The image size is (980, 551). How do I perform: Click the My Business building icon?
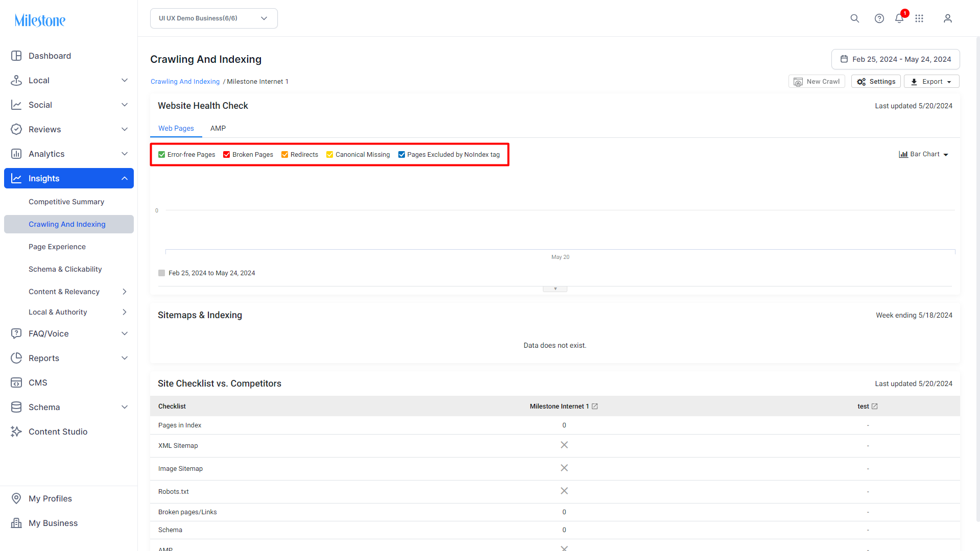pos(16,523)
